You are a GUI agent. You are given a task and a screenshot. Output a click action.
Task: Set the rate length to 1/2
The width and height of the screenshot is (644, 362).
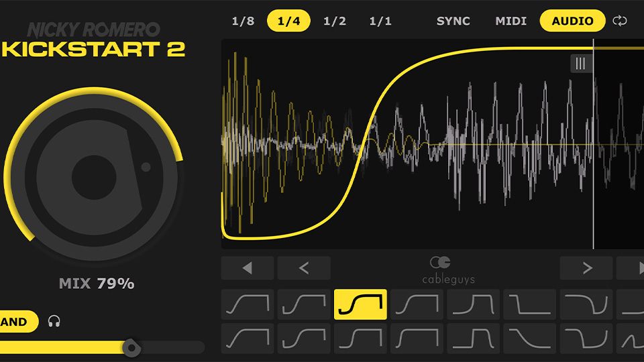click(x=335, y=21)
